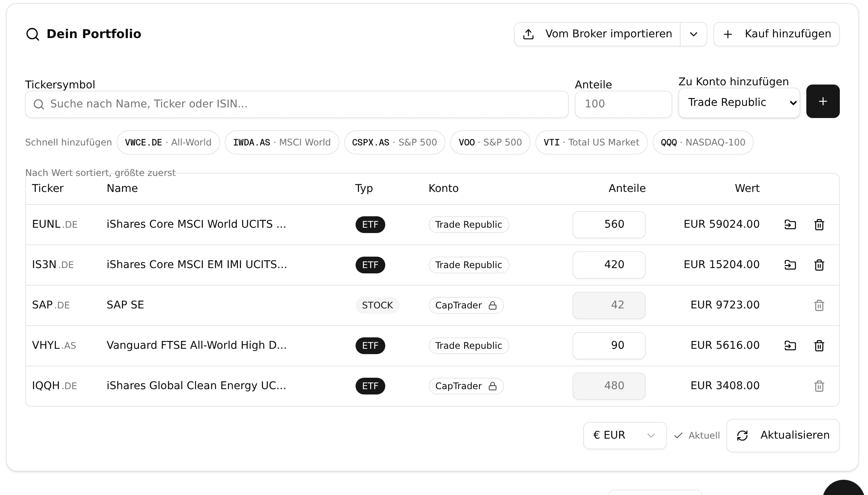Click the Aktuell status checkmark
This screenshot has height=495, width=868.
pos(678,436)
